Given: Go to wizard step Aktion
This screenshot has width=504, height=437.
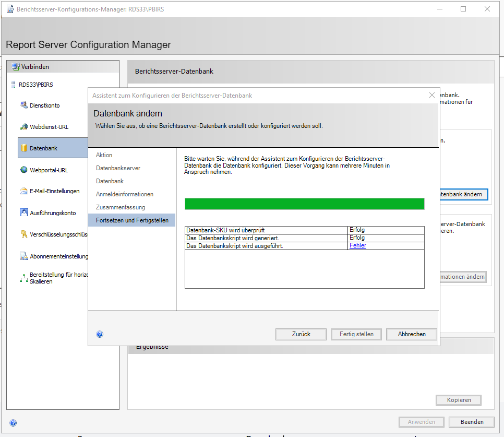Looking at the screenshot, I should tap(104, 155).
